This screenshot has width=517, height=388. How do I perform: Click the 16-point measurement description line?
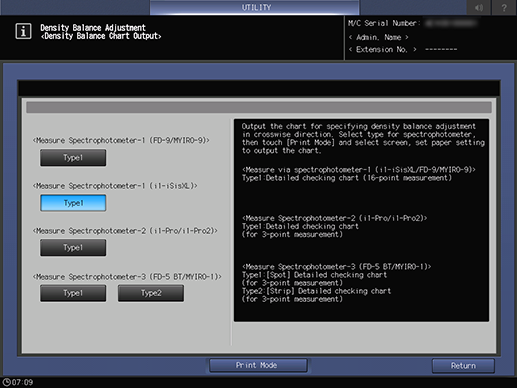tap(347, 178)
